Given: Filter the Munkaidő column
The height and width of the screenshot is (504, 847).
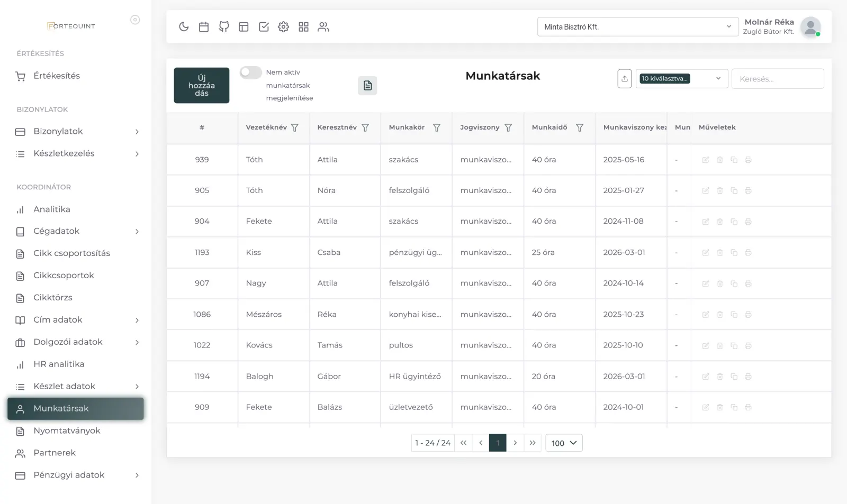Looking at the screenshot, I should pos(580,127).
